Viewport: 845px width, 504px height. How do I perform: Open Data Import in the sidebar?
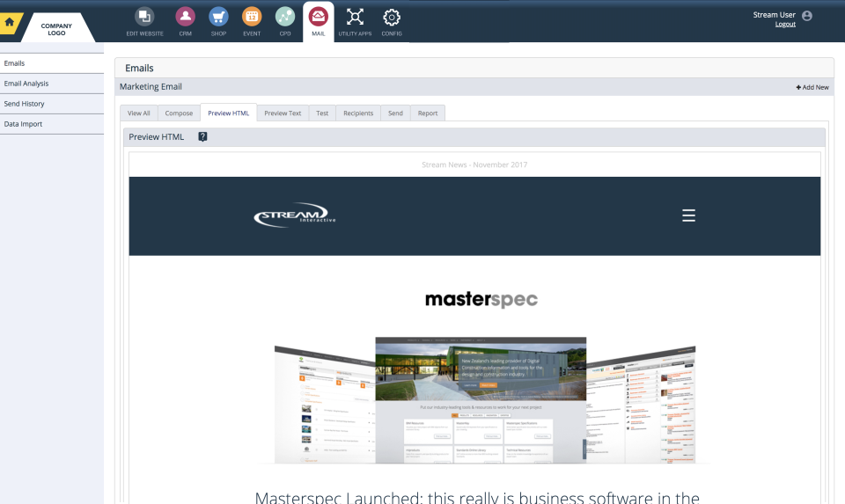[x=52, y=124]
